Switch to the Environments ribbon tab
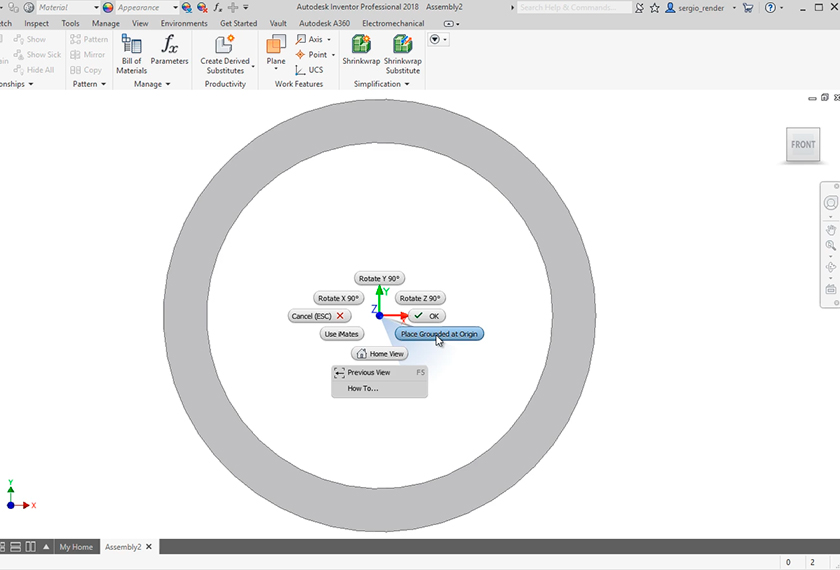This screenshot has height=570, width=840. 184,23
